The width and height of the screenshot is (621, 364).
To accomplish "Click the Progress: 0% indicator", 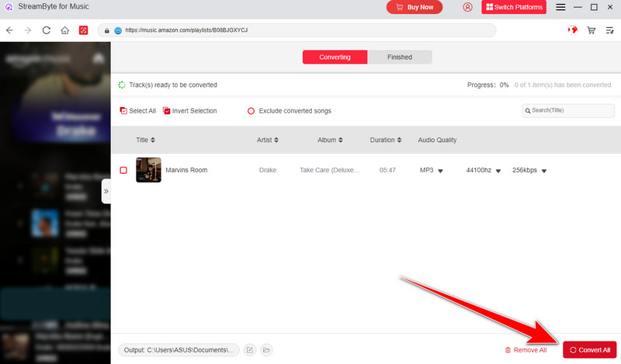I will point(488,85).
